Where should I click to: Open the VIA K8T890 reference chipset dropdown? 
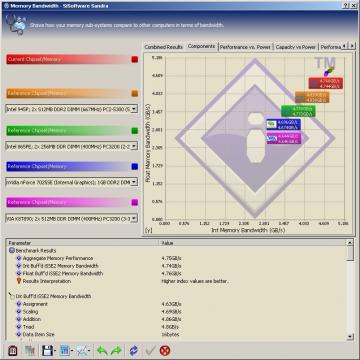(134, 219)
